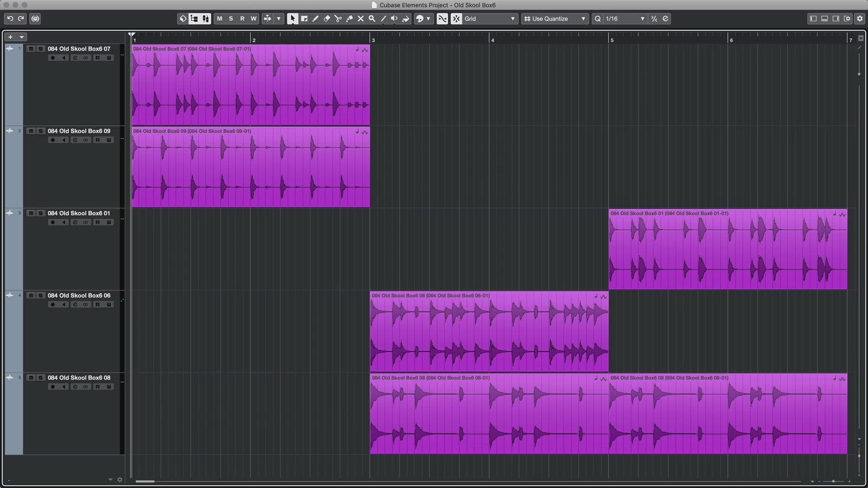Select the Erase tool
The image size is (868, 488).
click(x=327, y=19)
